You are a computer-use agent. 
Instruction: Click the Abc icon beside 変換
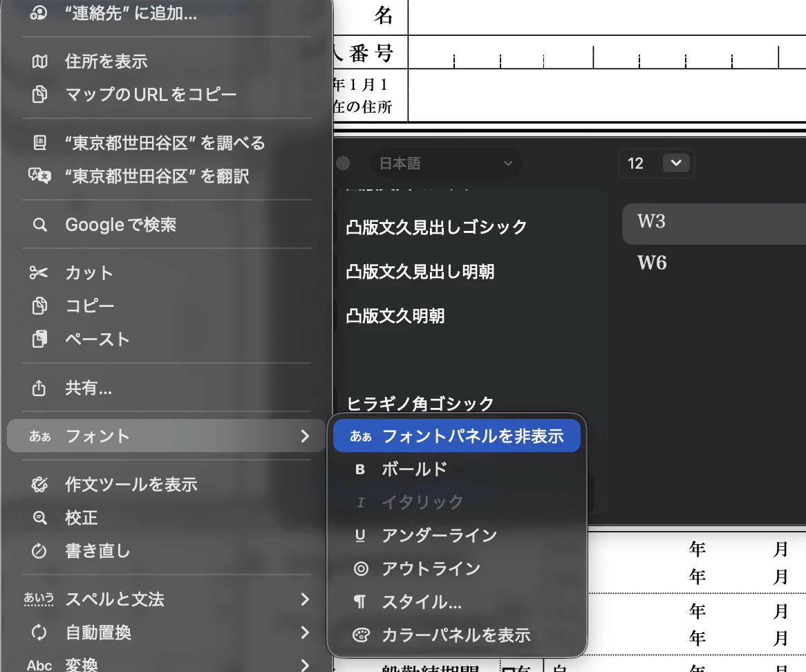(x=39, y=665)
